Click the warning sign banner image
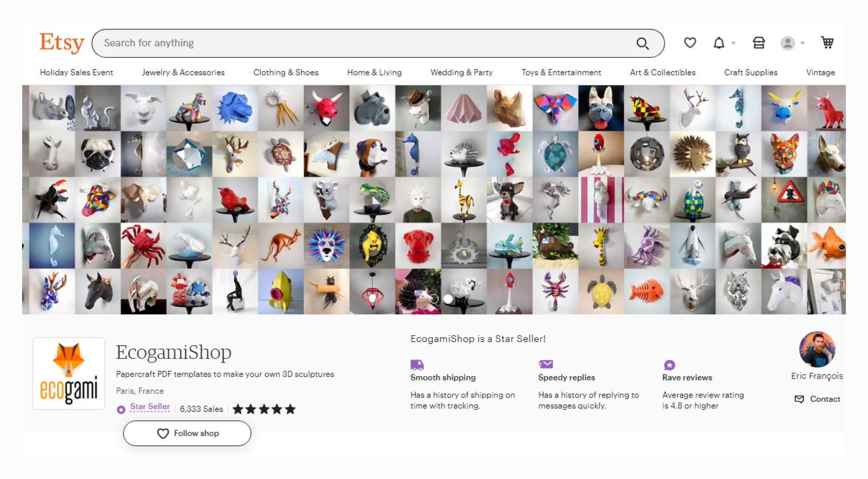This screenshot has width=868, height=479. 784,200
